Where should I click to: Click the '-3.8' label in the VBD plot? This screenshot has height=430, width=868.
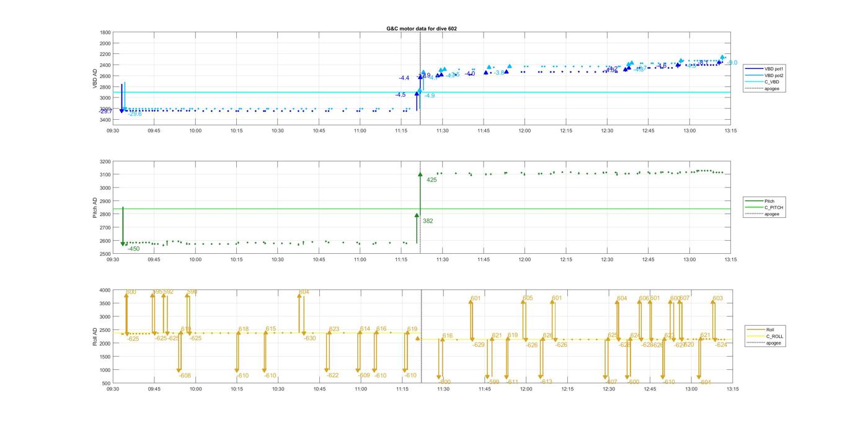click(x=498, y=73)
